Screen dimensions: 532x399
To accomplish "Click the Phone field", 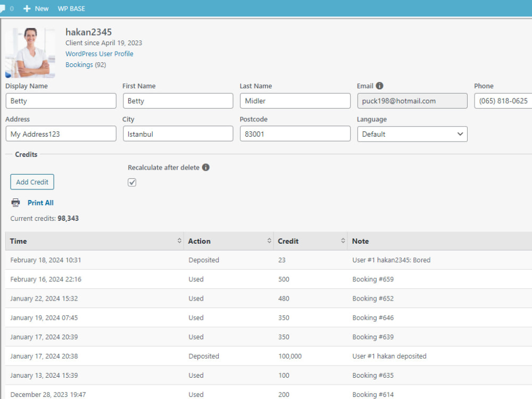I will (x=503, y=101).
